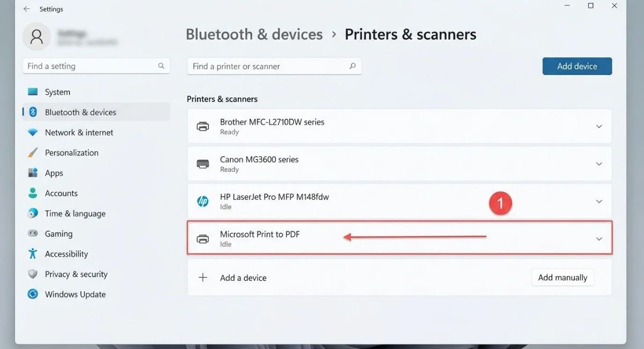The height and width of the screenshot is (349, 644).
Task: Maximize the Settings window
Action: [x=590, y=5]
